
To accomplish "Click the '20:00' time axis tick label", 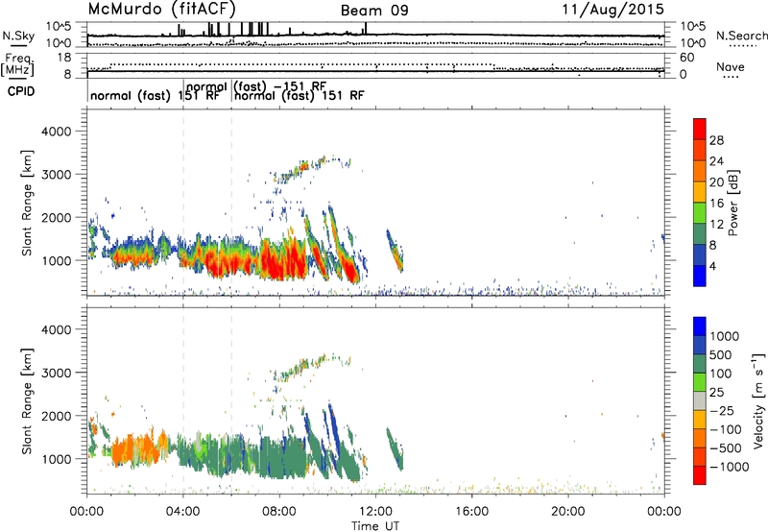I will tap(567, 512).
